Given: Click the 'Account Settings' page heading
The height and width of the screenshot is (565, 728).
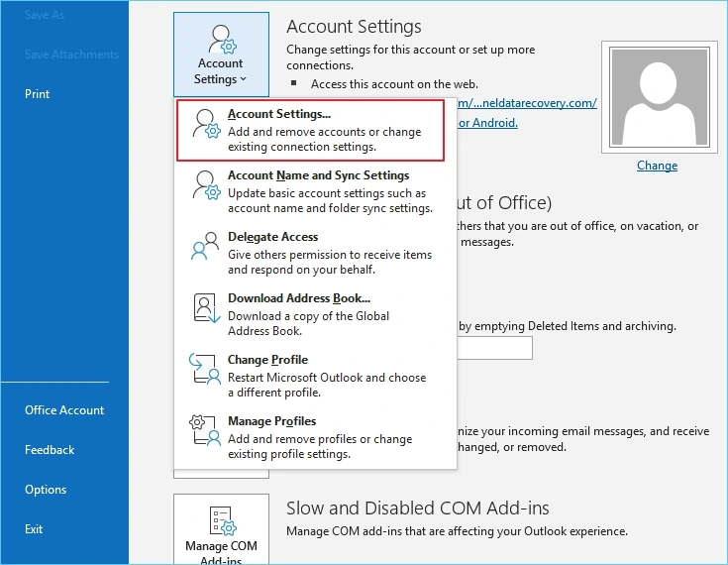Looking at the screenshot, I should pos(354,27).
